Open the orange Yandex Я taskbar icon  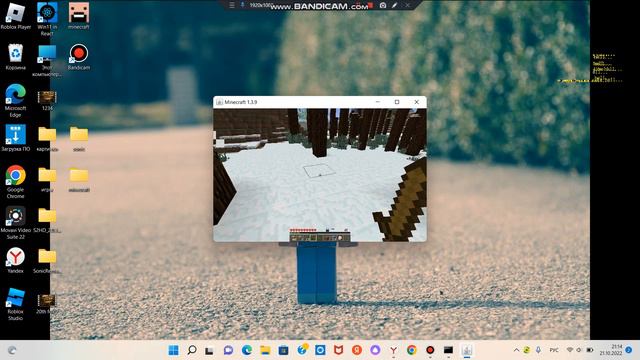[357, 350]
